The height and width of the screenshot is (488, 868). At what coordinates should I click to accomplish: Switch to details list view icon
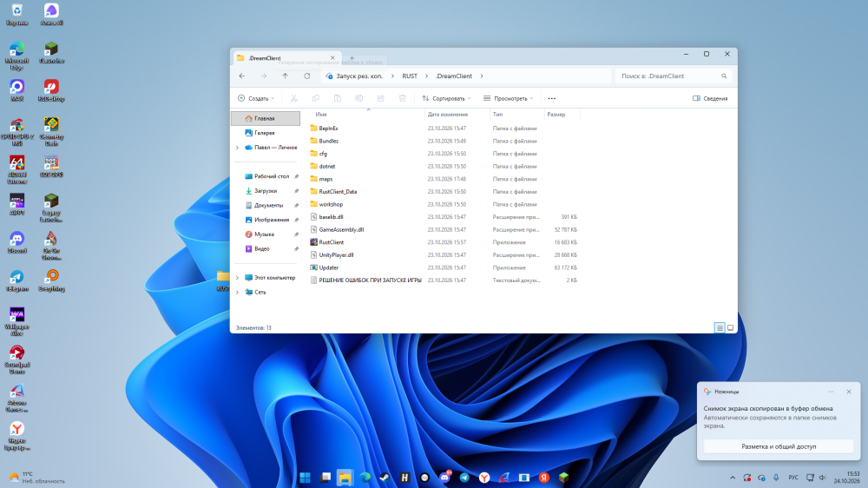pos(720,328)
